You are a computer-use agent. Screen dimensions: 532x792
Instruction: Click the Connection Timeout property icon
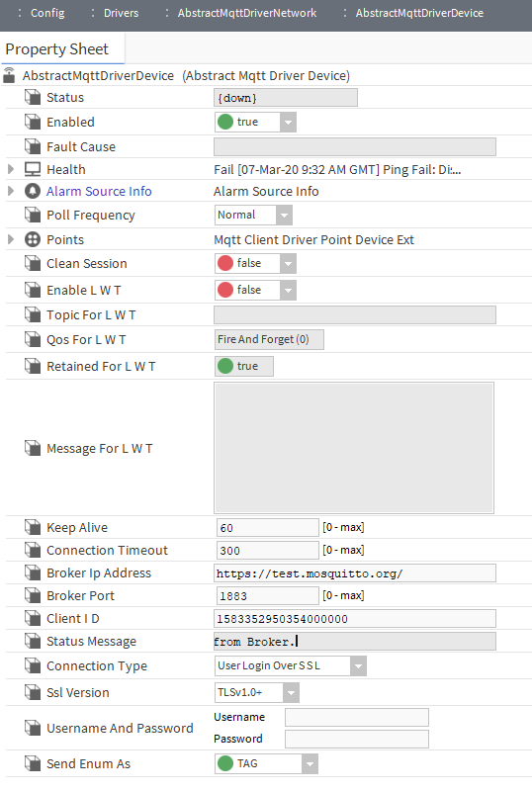(x=33, y=550)
